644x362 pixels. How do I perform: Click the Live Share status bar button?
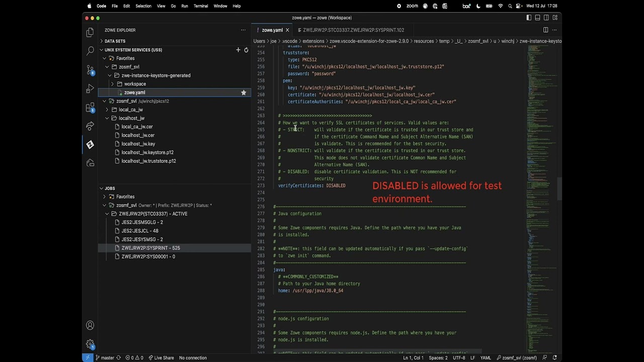click(x=160, y=358)
